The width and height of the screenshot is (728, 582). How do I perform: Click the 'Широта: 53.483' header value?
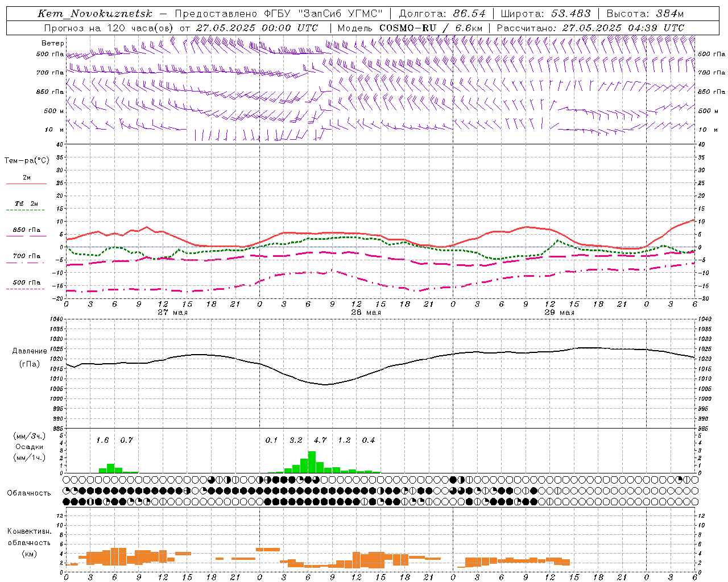tap(546, 14)
